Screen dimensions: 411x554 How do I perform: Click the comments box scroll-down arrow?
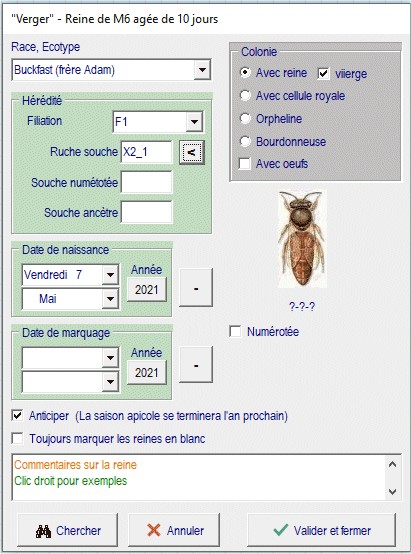click(392, 491)
